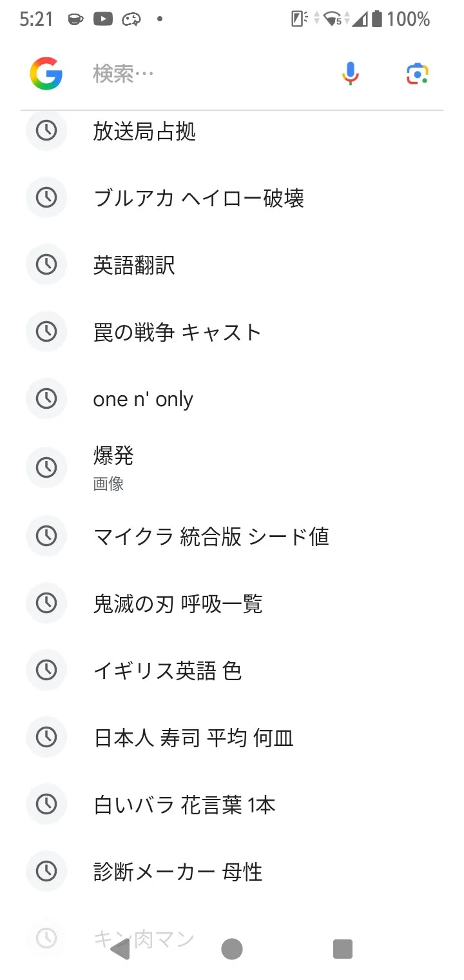Tap the 検索… search input field
Image resolution: width=464 pixels, height=980 pixels.
206,73
